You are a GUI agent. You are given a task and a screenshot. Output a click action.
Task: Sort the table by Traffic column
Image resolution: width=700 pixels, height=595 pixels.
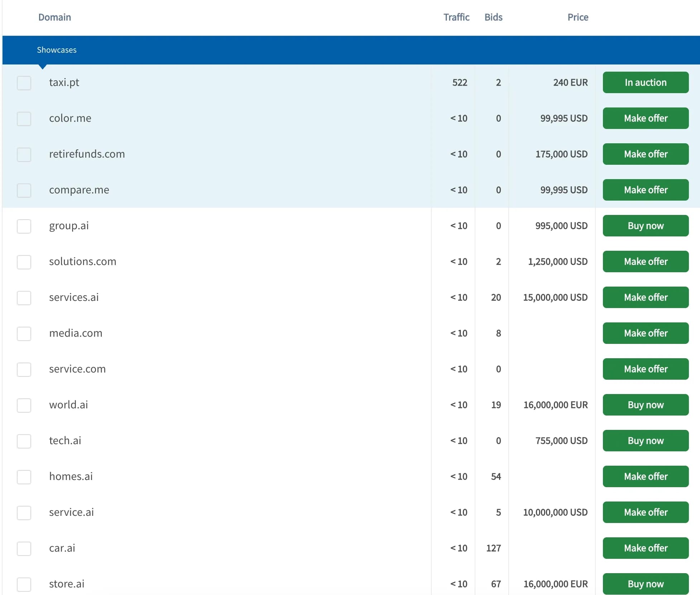pyautogui.click(x=456, y=17)
